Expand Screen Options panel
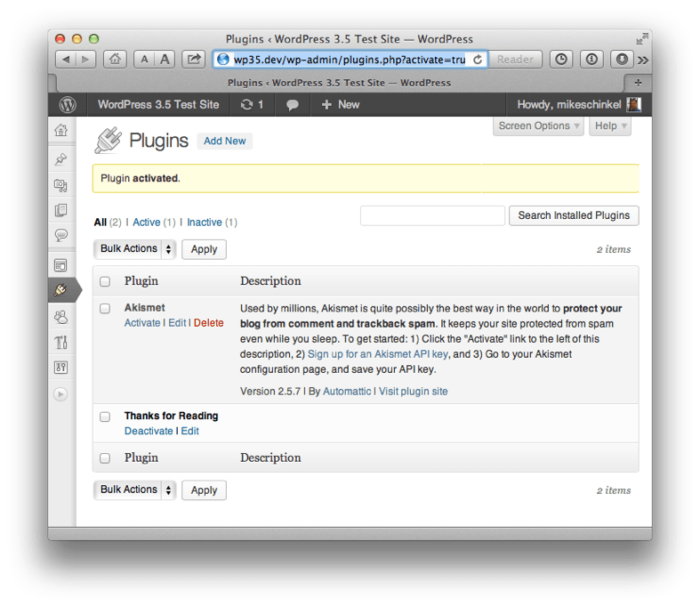700x607 pixels. [x=538, y=126]
